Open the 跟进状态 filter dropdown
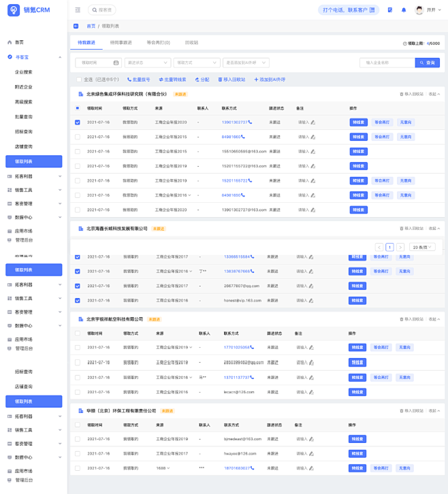 click(148, 63)
